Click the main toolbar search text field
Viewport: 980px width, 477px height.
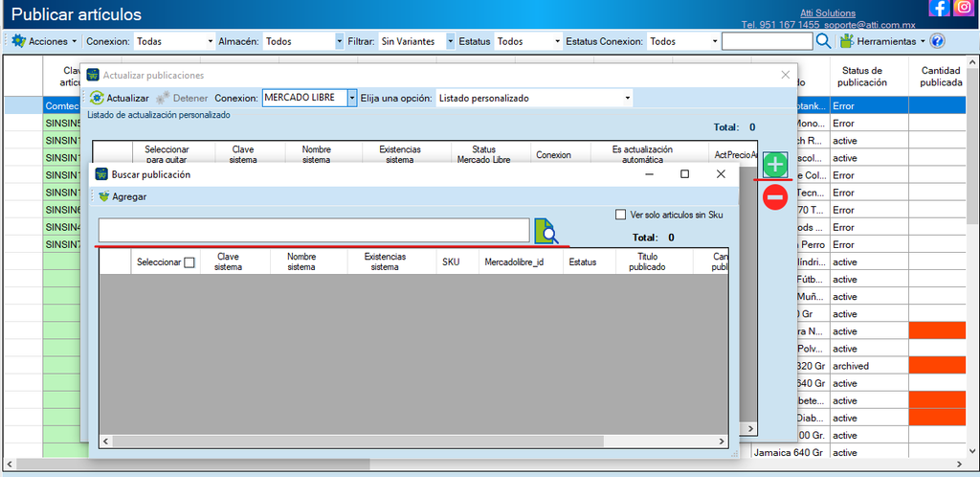pos(767,41)
